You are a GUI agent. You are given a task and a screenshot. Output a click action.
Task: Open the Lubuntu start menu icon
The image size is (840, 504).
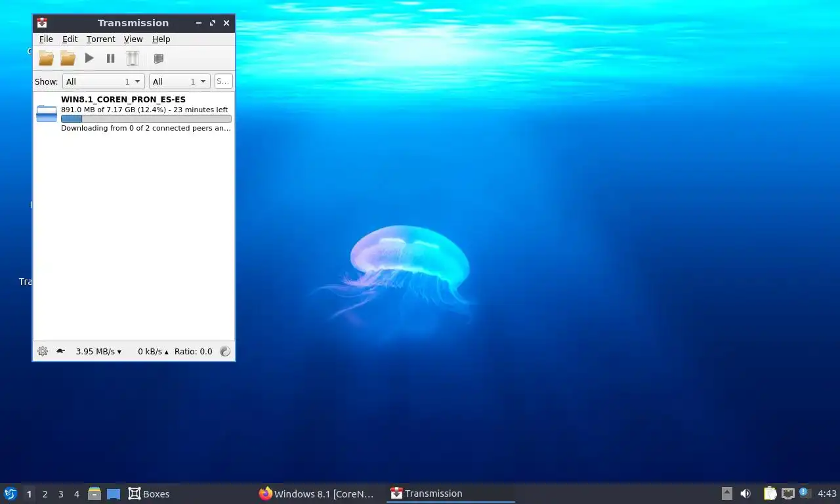point(10,493)
